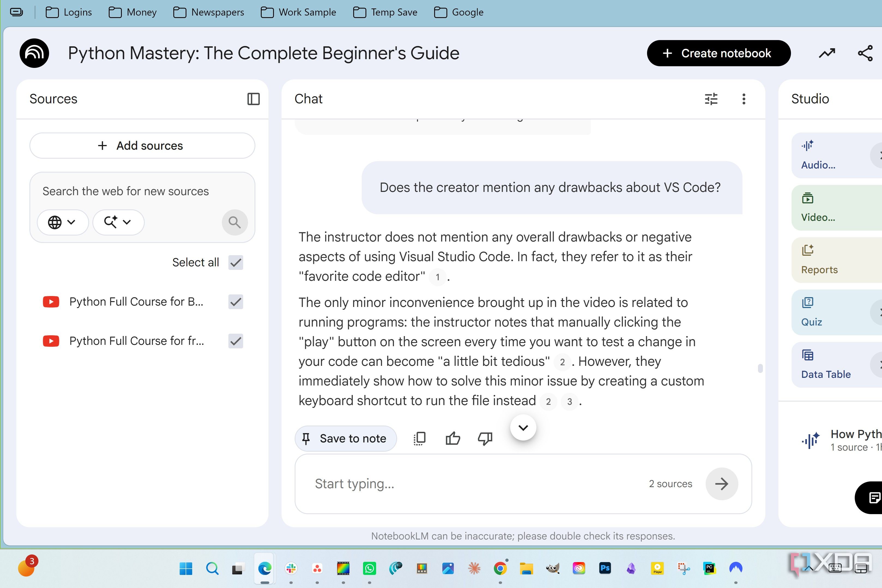The height and width of the screenshot is (588, 882).
Task: Click the chat panel scrollbar thumb
Action: click(760, 369)
